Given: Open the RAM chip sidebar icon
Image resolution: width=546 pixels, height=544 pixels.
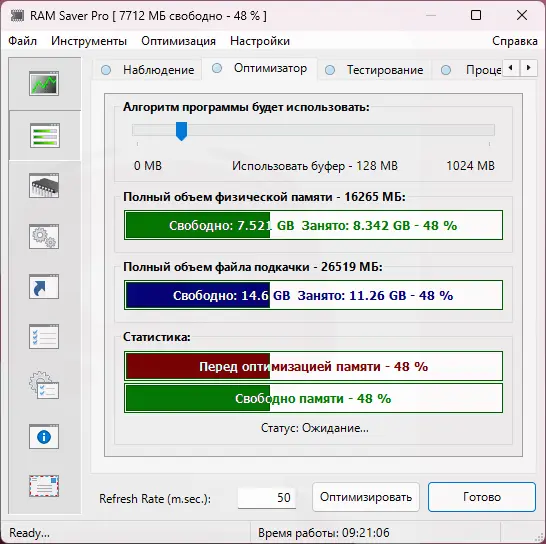Looking at the screenshot, I should 44,186.
